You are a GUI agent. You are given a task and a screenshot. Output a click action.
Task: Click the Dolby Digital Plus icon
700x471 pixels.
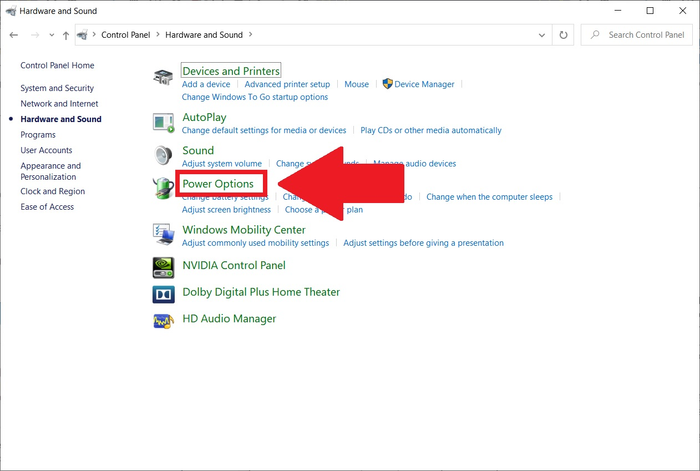[163, 294]
